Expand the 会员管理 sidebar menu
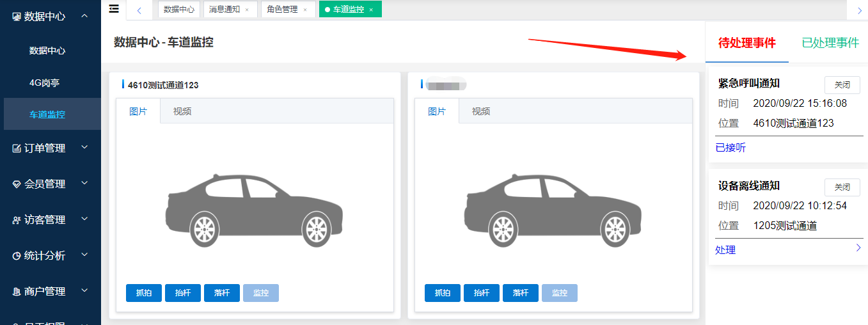The width and height of the screenshot is (868, 325). [85, 184]
